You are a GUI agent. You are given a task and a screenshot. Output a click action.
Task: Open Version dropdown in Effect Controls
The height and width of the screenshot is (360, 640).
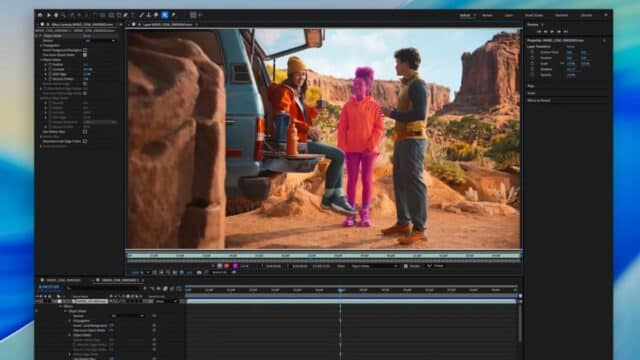point(100,41)
